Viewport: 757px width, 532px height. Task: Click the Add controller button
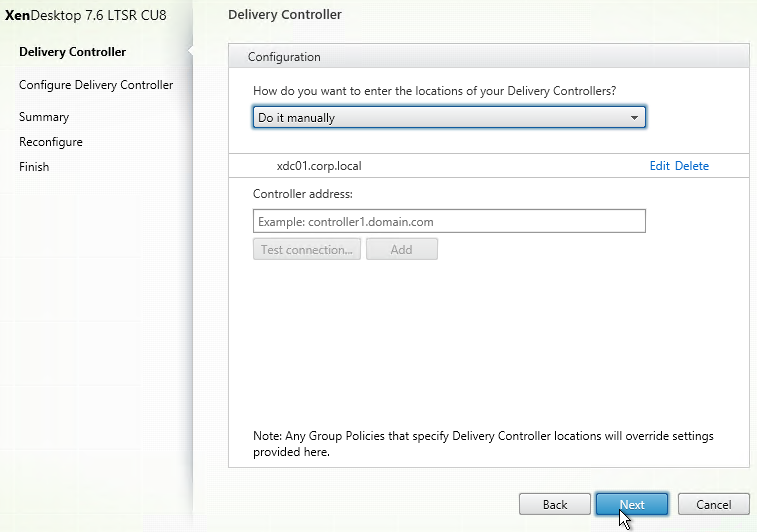[x=402, y=249]
